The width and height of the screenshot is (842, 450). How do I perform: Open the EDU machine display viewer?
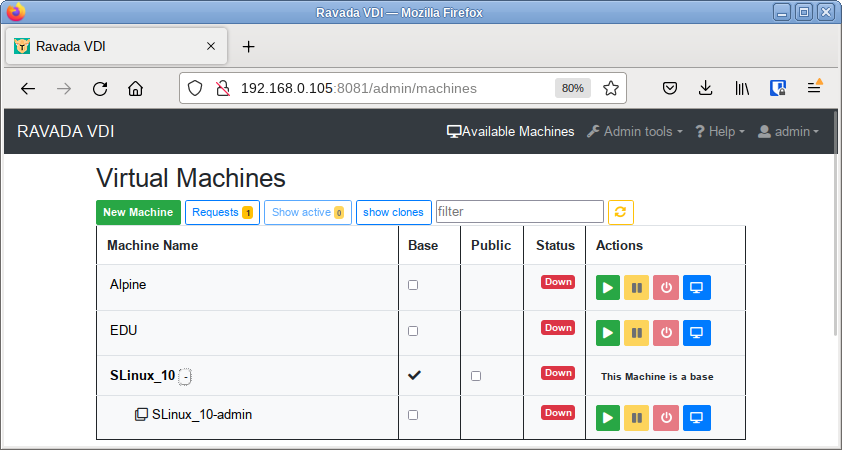pyautogui.click(x=696, y=332)
